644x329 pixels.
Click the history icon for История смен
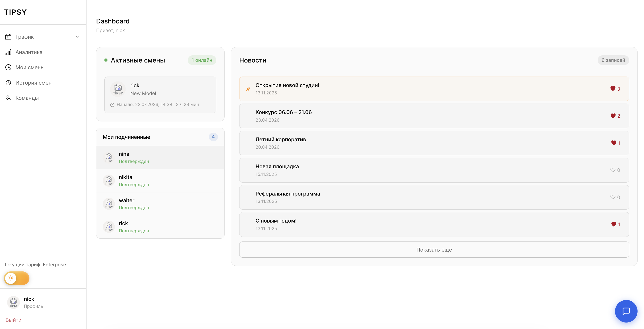8,83
